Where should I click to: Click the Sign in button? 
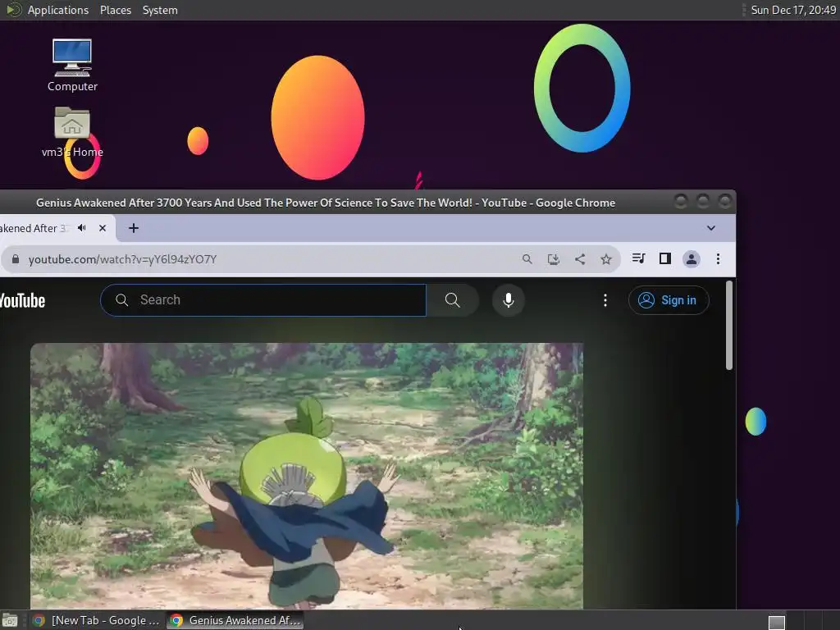pyautogui.click(x=669, y=300)
